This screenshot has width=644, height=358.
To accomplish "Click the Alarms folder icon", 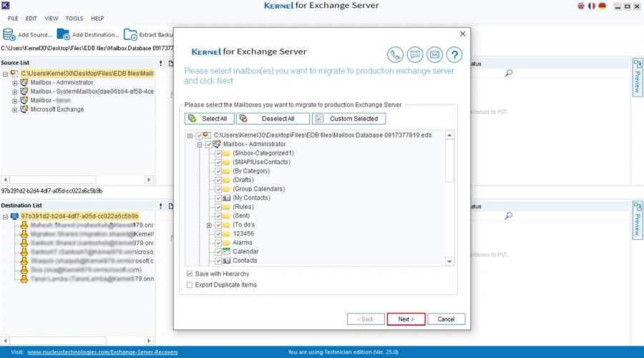I will pos(226,243).
